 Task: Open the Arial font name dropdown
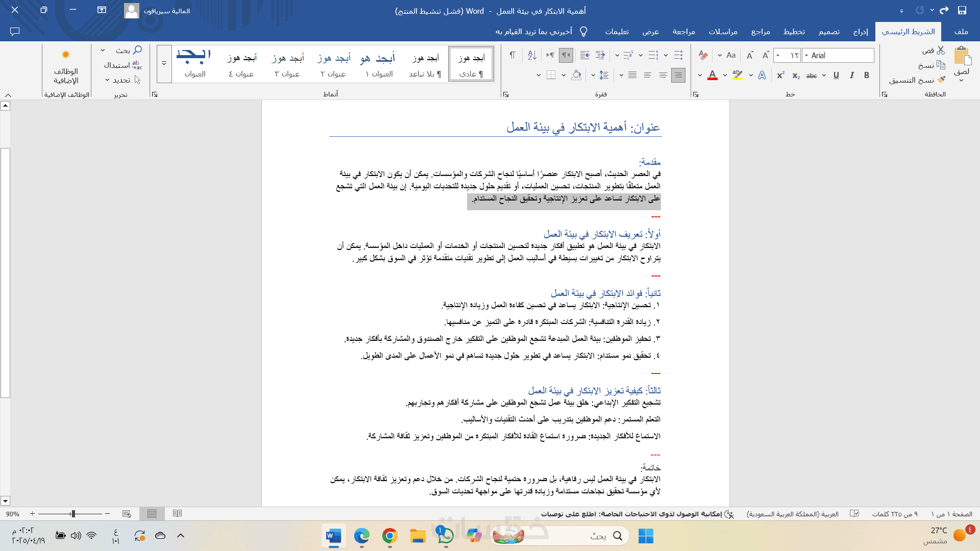pos(806,55)
